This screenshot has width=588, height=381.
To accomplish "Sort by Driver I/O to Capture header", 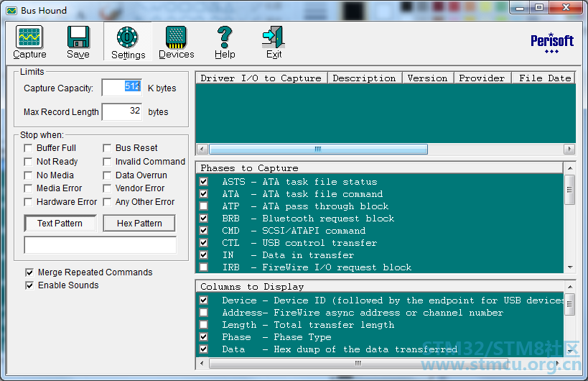I will point(261,78).
